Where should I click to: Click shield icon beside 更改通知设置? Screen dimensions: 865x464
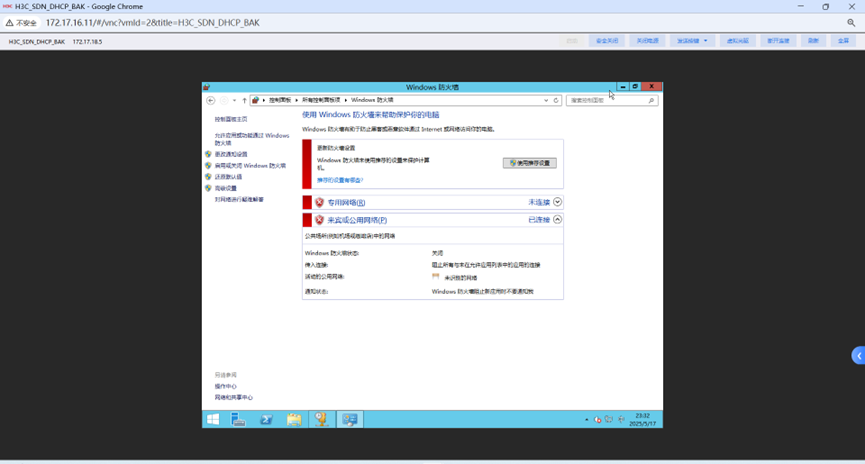(x=208, y=154)
